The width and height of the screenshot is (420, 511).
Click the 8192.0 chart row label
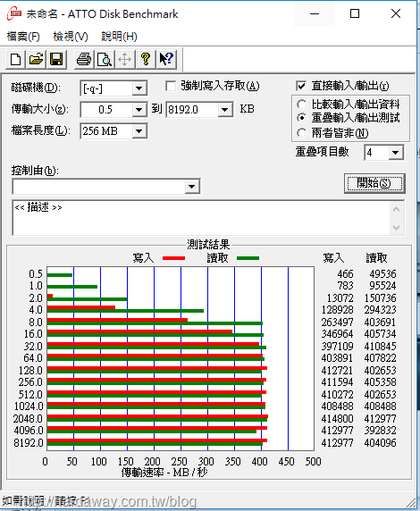pos(29,442)
